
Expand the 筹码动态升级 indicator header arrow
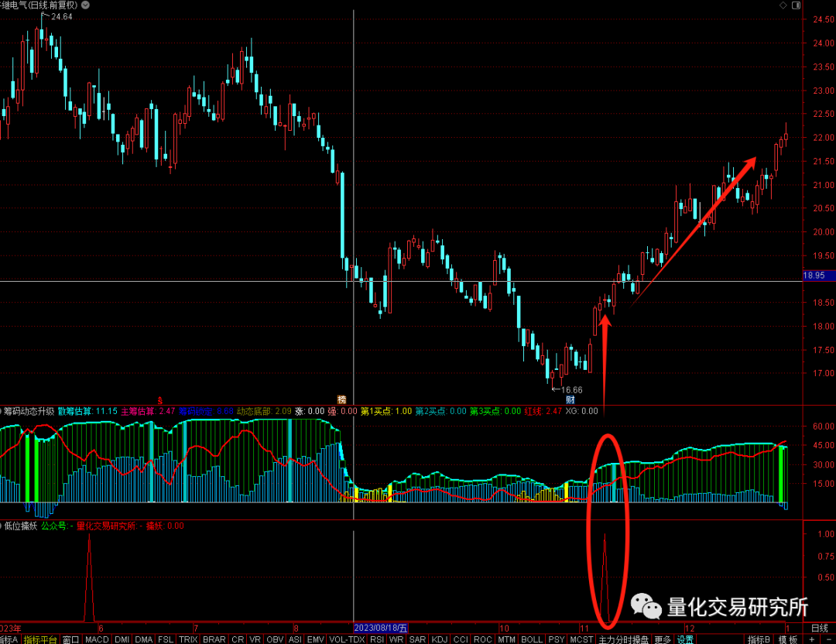click(1, 411)
